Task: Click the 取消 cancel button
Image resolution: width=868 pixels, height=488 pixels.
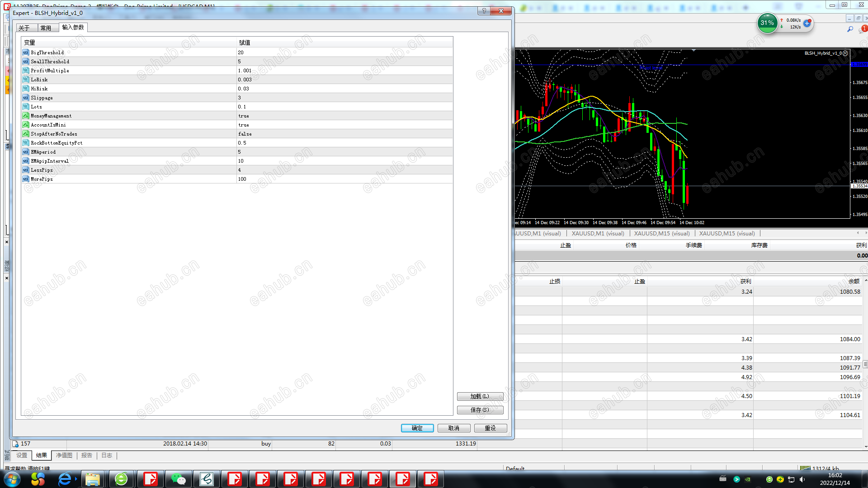Action: (454, 428)
